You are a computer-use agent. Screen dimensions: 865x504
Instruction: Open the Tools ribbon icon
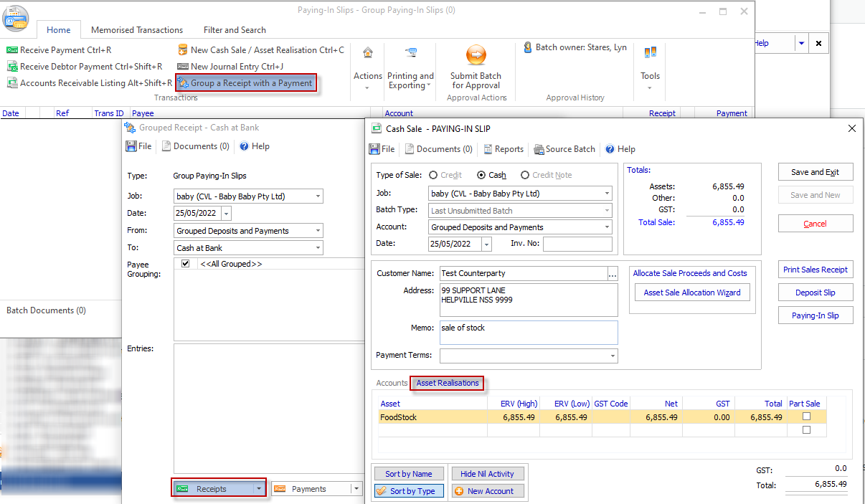(x=650, y=53)
